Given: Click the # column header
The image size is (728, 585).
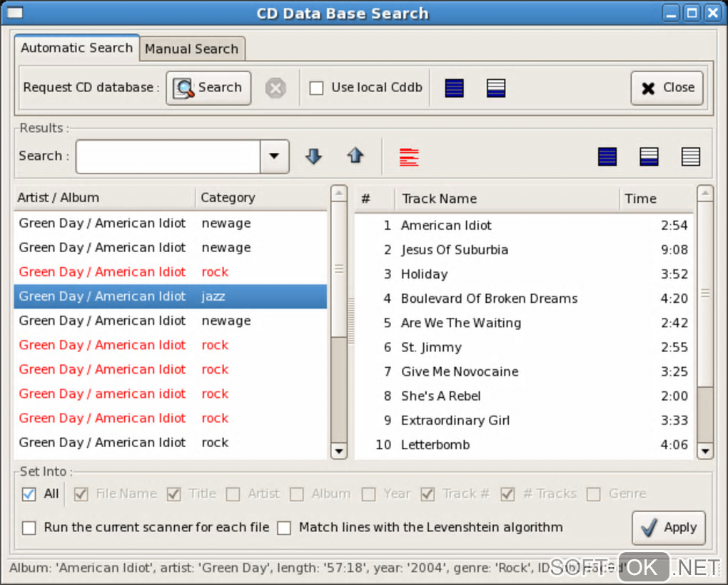Looking at the screenshot, I should click(x=375, y=199).
